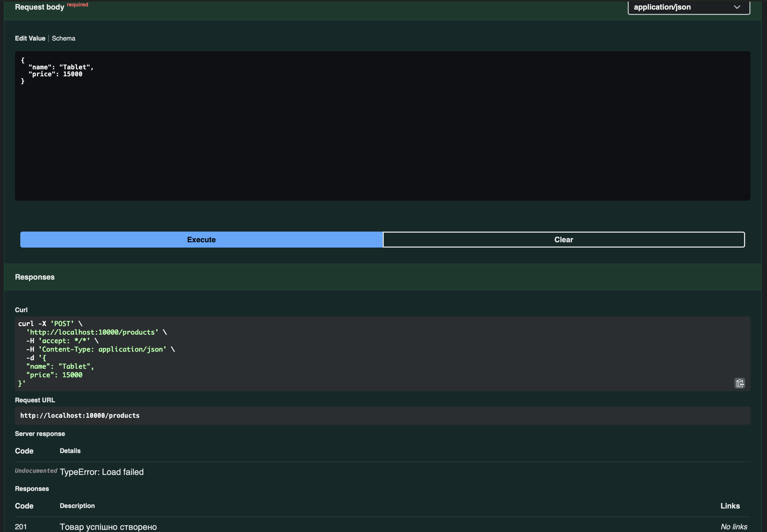Click the chevron on the application/json selector
The height and width of the screenshot is (532, 767).
tap(737, 7)
